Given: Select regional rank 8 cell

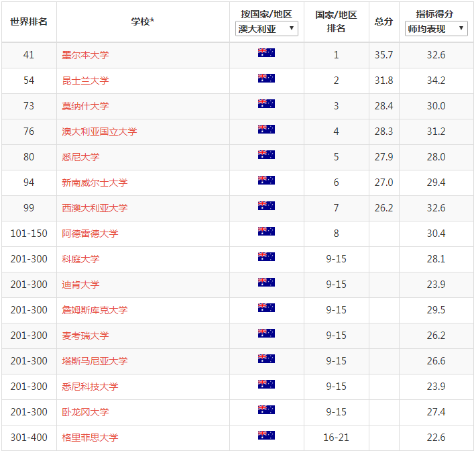Looking at the screenshot, I should (336, 234).
